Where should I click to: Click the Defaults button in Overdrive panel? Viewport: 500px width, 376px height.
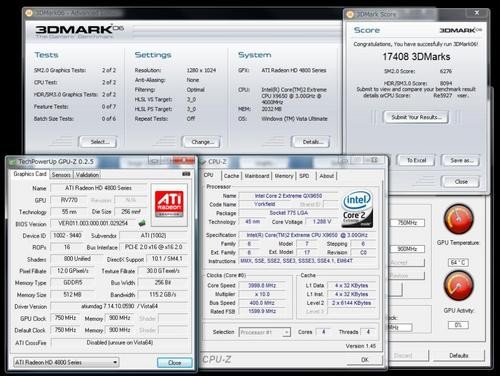click(459, 355)
